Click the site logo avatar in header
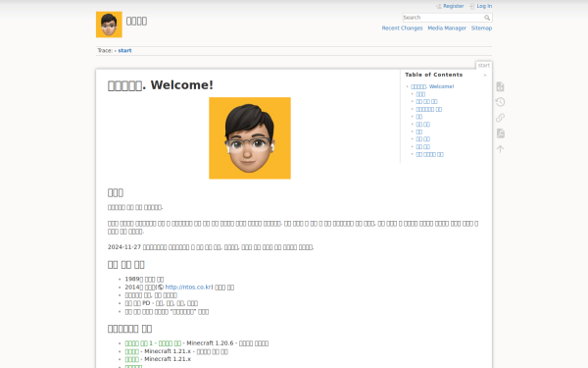Image resolution: width=588 pixels, height=368 pixels. pos(109,25)
